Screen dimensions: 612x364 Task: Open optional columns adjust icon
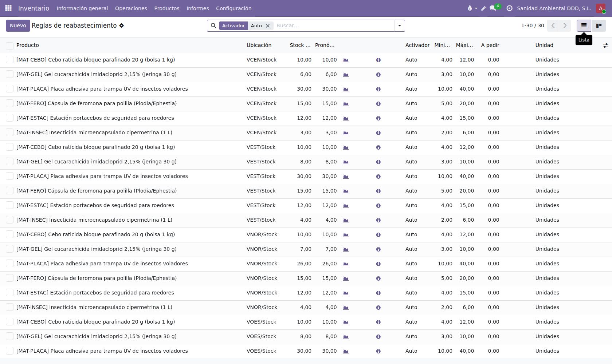click(x=605, y=45)
